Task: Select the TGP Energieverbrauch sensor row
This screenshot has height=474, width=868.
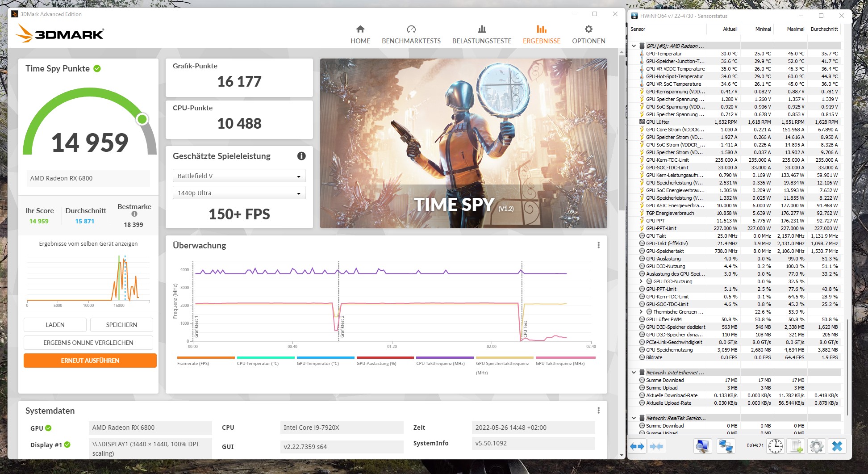Action: tap(734, 213)
